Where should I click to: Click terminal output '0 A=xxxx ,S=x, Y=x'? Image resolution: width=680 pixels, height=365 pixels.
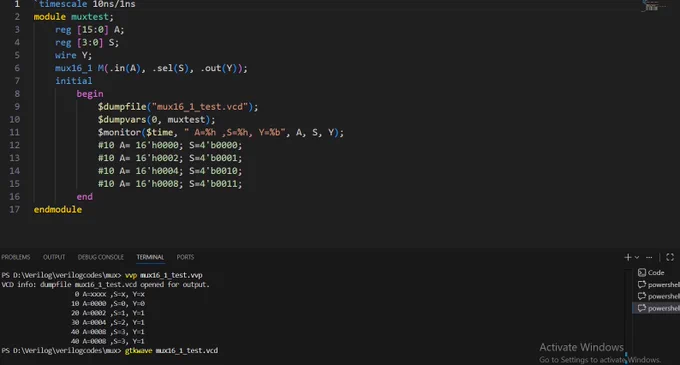[x=109, y=294]
